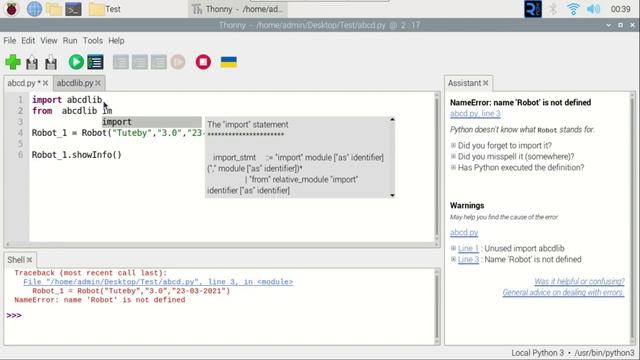640x360 pixels.
Task: Click the Step into toolbar icon
Action: (140, 62)
